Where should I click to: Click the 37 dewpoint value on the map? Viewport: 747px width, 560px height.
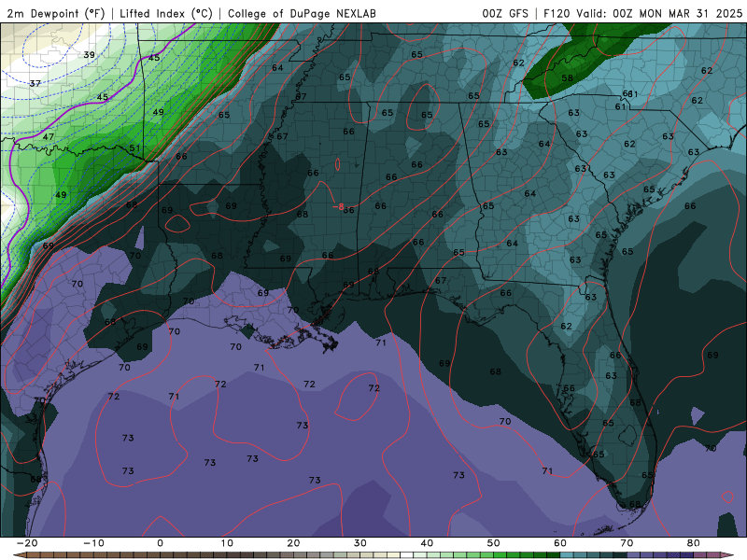(35, 83)
